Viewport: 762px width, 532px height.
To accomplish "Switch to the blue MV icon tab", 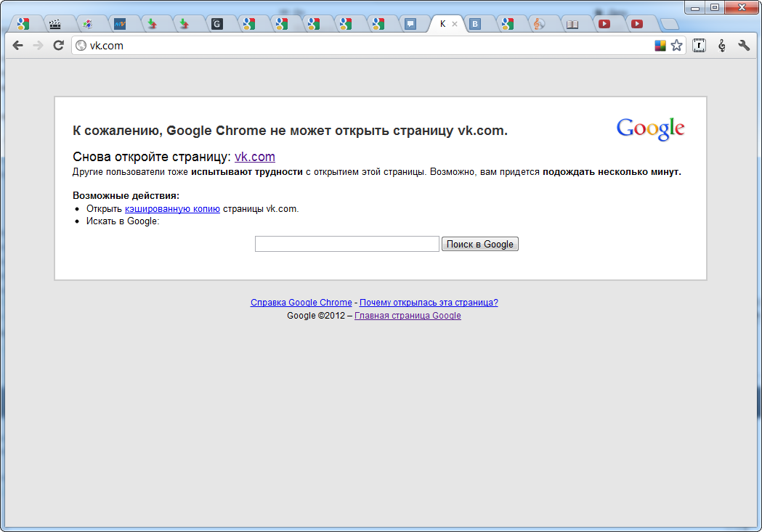I will coord(120,24).
